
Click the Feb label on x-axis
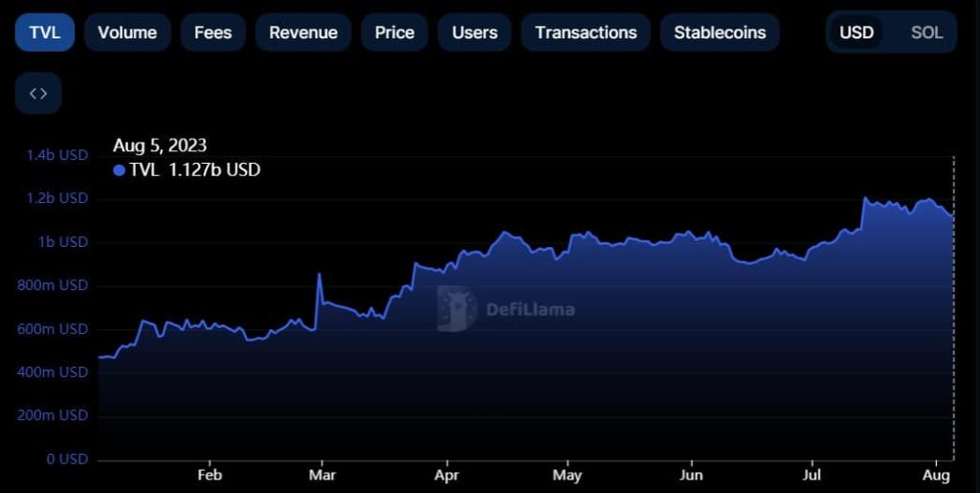[210, 475]
